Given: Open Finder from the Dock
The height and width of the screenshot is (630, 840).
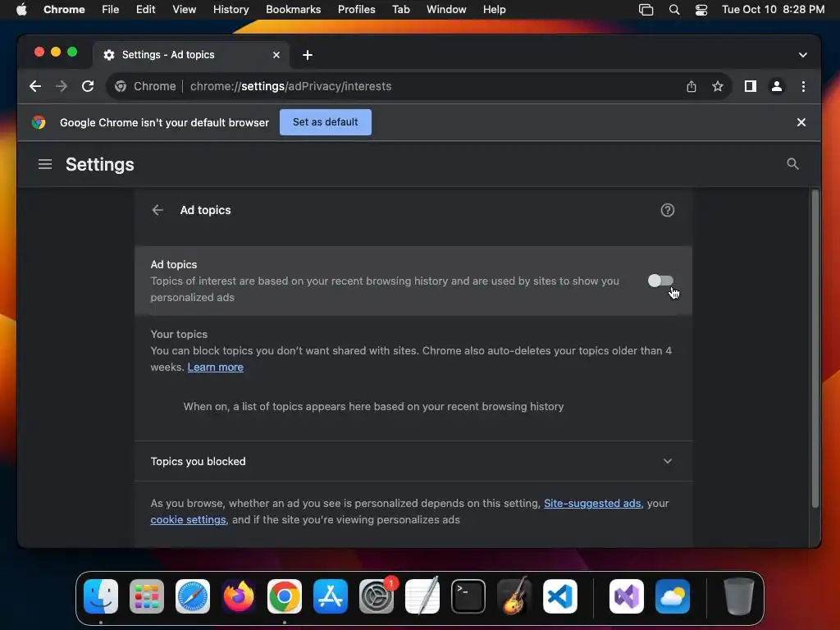Looking at the screenshot, I should (x=101, y=596).
